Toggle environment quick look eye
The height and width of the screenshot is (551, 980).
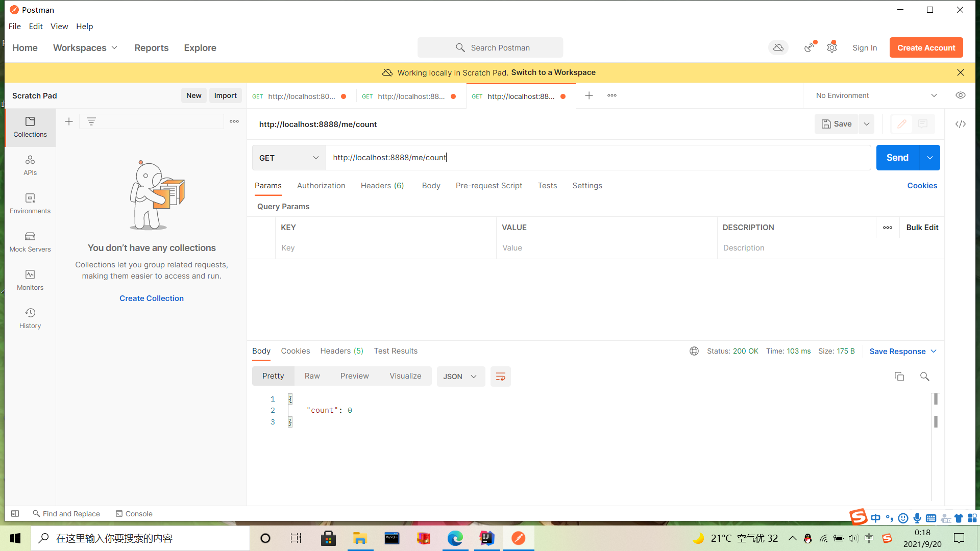(960, 95)
